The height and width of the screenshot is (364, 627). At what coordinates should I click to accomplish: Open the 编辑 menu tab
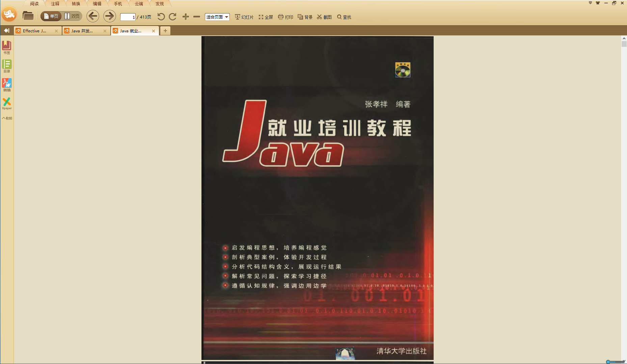[x=97, y=4]
